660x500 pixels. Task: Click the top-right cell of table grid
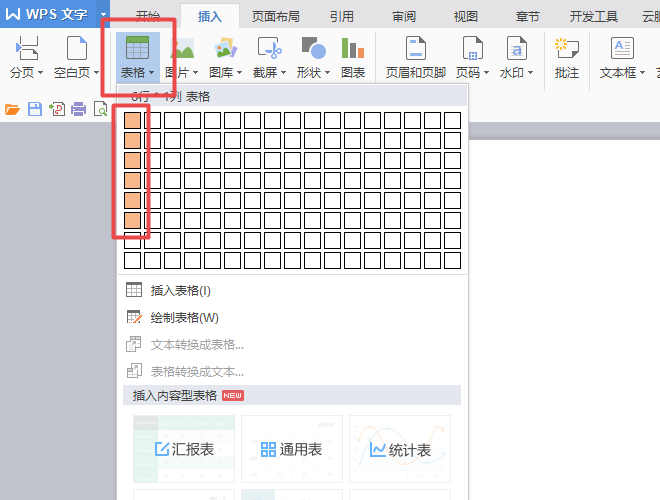pyautogui.click(x=452, y=120)
